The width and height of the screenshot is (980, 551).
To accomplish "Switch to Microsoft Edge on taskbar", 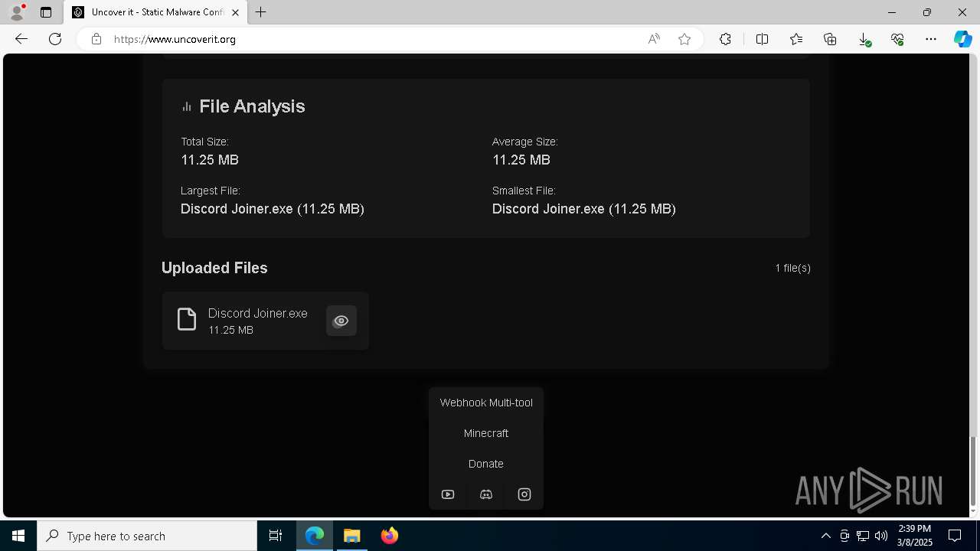I will (x=315, y=536).
